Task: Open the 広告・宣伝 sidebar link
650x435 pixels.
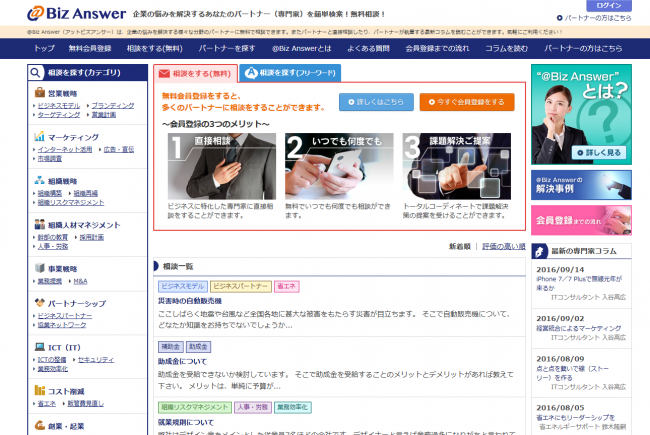Action: 119,149
